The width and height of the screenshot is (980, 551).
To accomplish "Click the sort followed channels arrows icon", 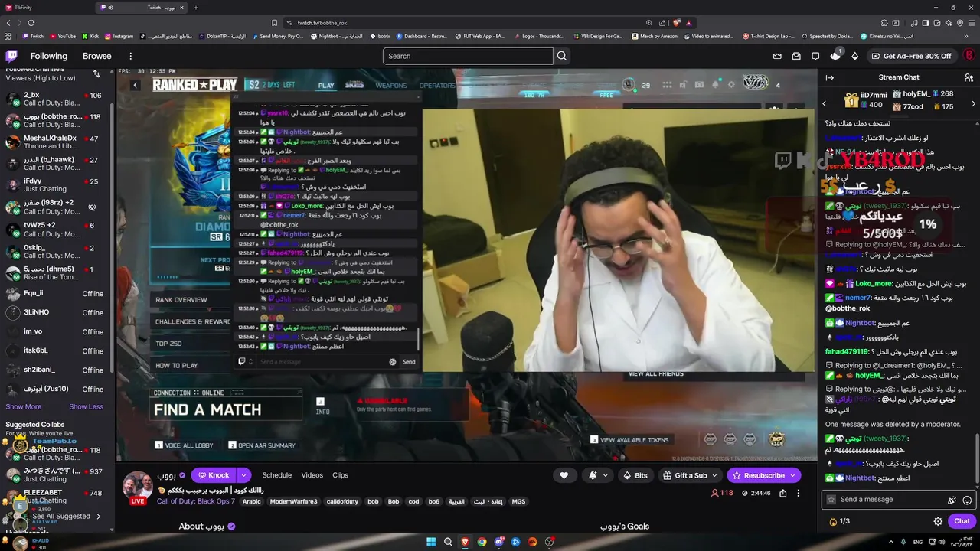I will [96, 73].
